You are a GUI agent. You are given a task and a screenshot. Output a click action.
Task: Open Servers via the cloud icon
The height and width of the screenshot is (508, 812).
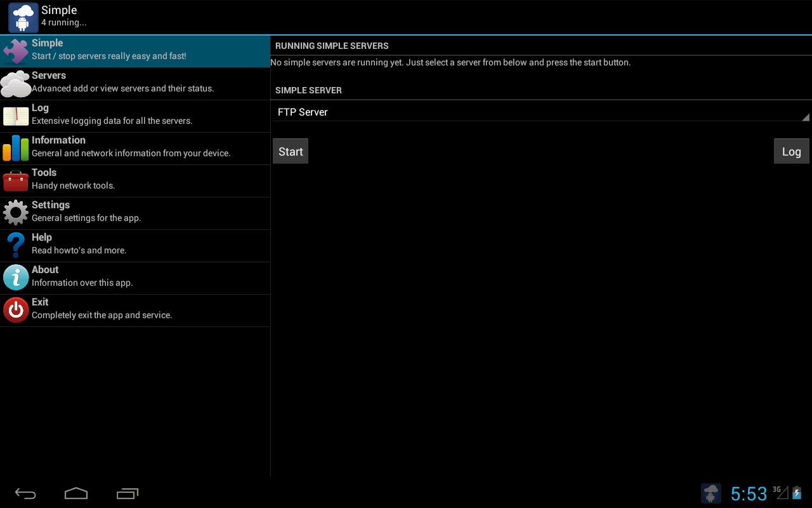pyautogui.click(x=16, y=84)
